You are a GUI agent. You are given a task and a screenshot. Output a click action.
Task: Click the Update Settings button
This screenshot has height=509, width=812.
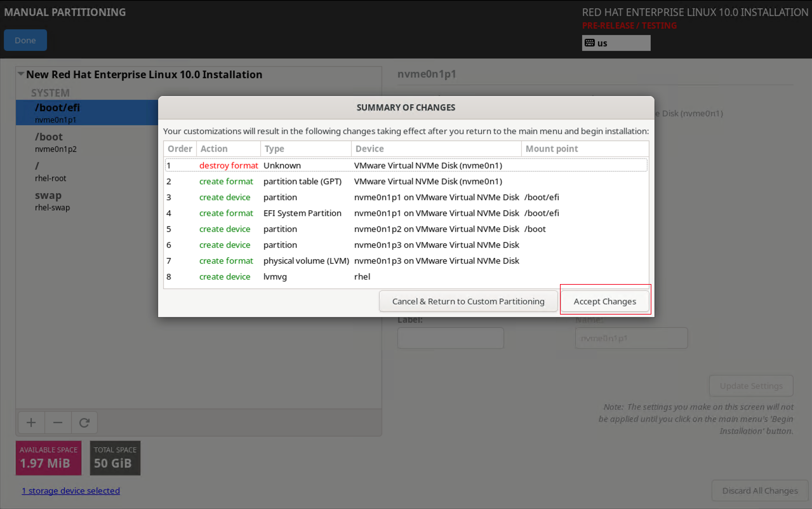[751, 386]
